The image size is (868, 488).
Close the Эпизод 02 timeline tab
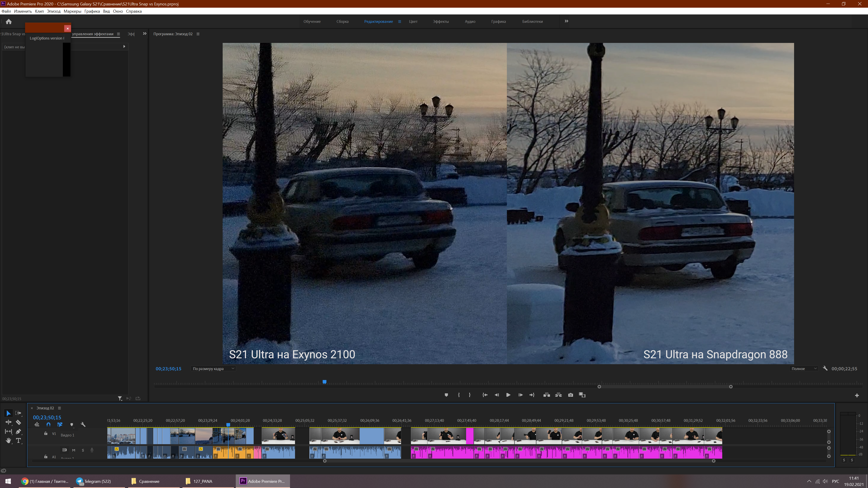(32, 408)
